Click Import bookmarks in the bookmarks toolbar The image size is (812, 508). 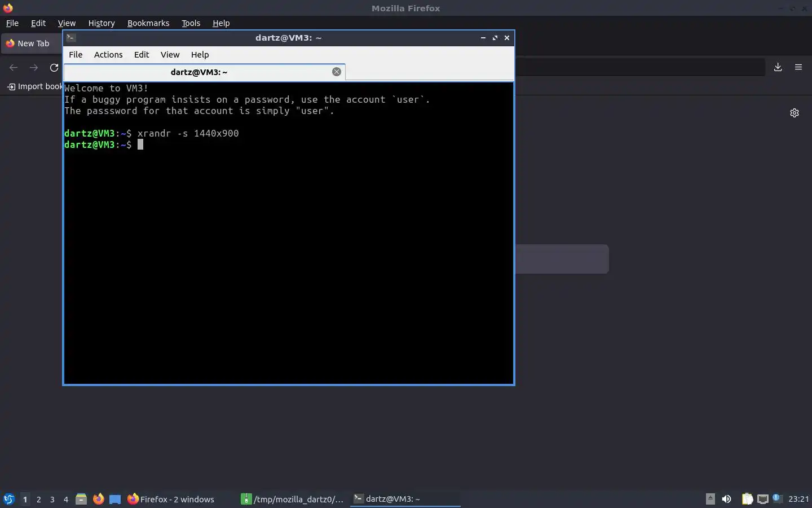pyautogui.click(x=34, y=86)
